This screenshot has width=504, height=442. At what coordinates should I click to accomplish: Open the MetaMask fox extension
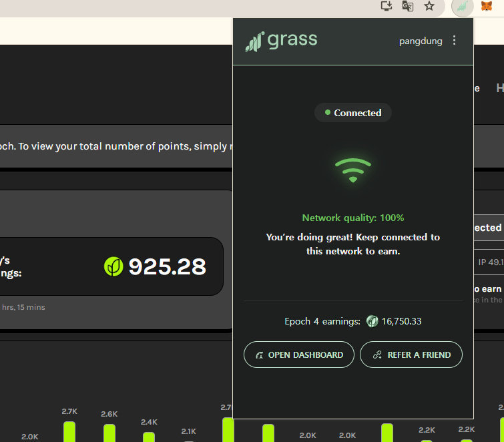tap(487, 6)
